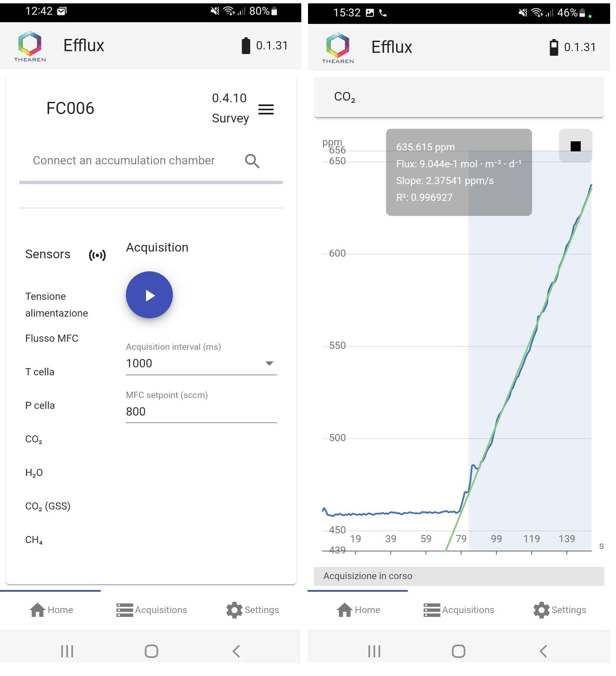Stop the running CO₂ acquisition
The image size is (616, 676).
click(575, 146)
